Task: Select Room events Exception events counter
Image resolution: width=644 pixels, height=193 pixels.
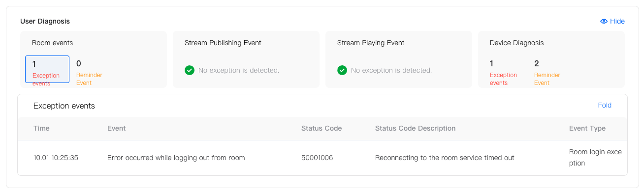Action: 47,69
